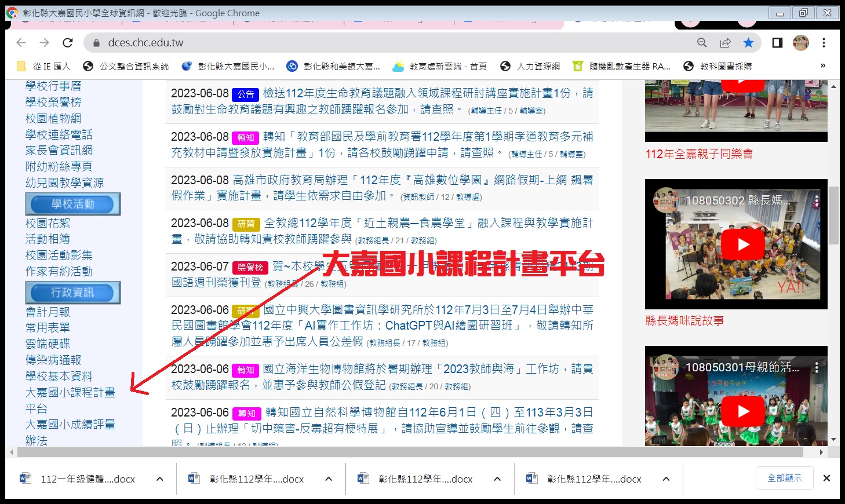Viewport: 845px width, 504px height.
Task: Click the 學校活動 section button
Action: pyautogui.click(x=73, y=204)
